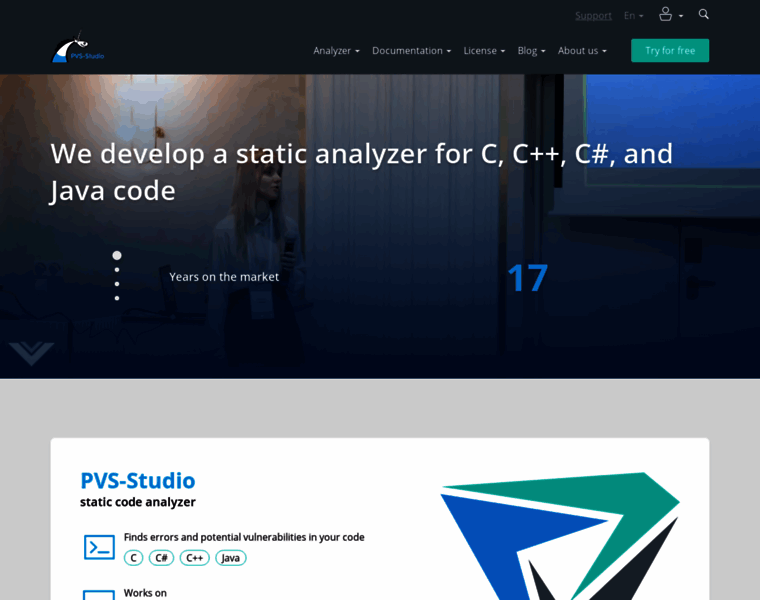
Task: Click the monitor icon beside Works on
Action: tap(99, 595)
